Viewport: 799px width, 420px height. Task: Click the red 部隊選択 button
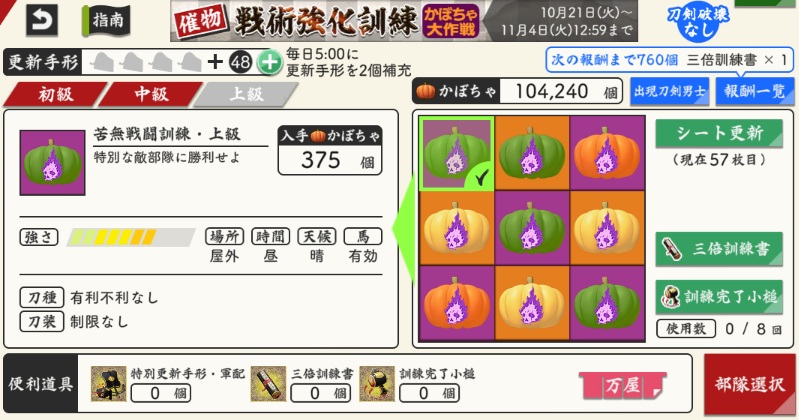(x=750, y=384)
